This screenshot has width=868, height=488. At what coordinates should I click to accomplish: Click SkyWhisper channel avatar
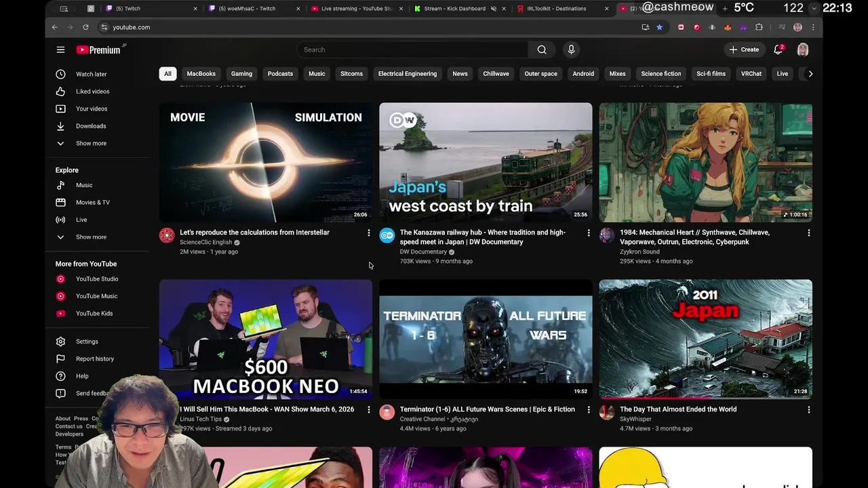coord(607,412)
